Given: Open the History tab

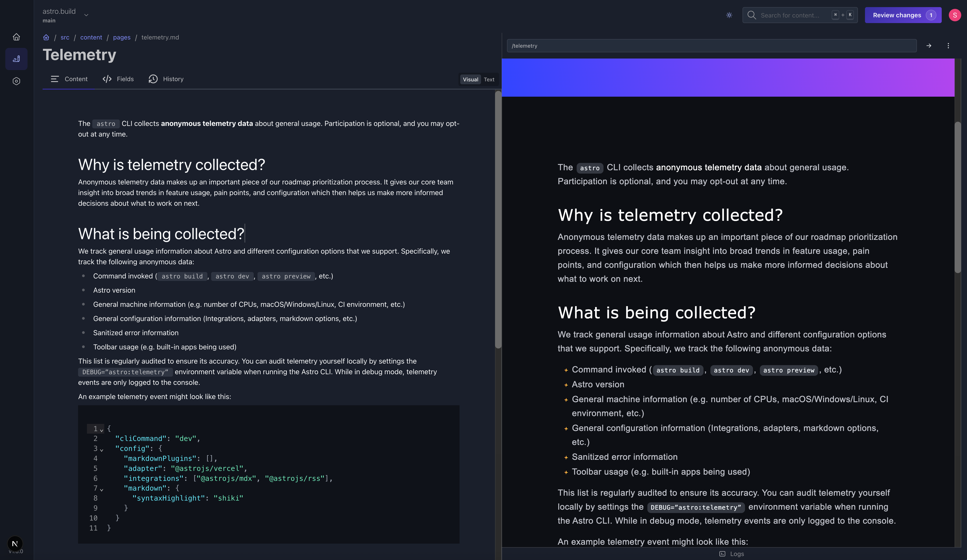Looking at the screenshot, I should pyautogui.click(x=166, y=79).
